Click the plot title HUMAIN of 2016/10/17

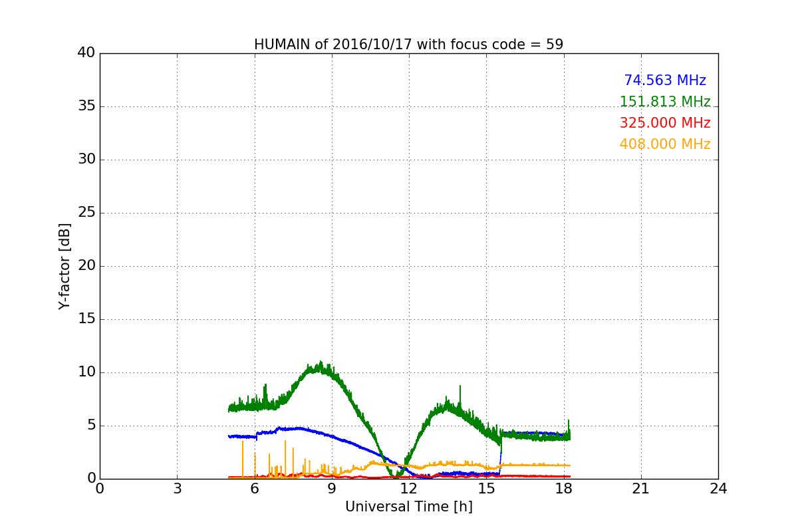click(x=408, y=45)
